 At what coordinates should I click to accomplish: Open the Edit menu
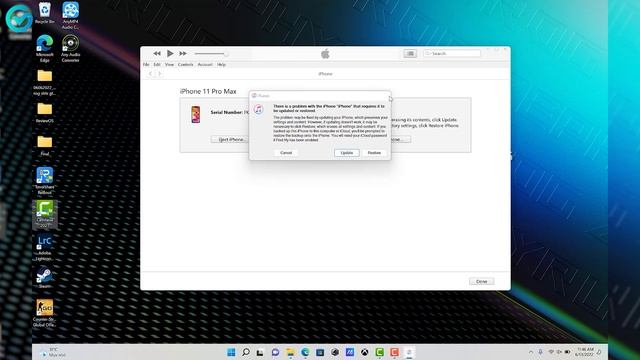(x=157, y=64)
